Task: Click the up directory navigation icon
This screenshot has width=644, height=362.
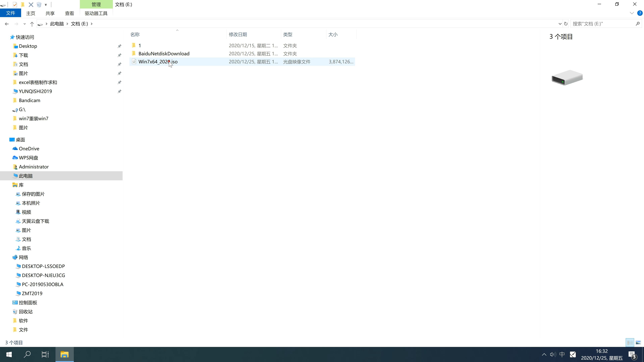Action: tap(31, 23)
